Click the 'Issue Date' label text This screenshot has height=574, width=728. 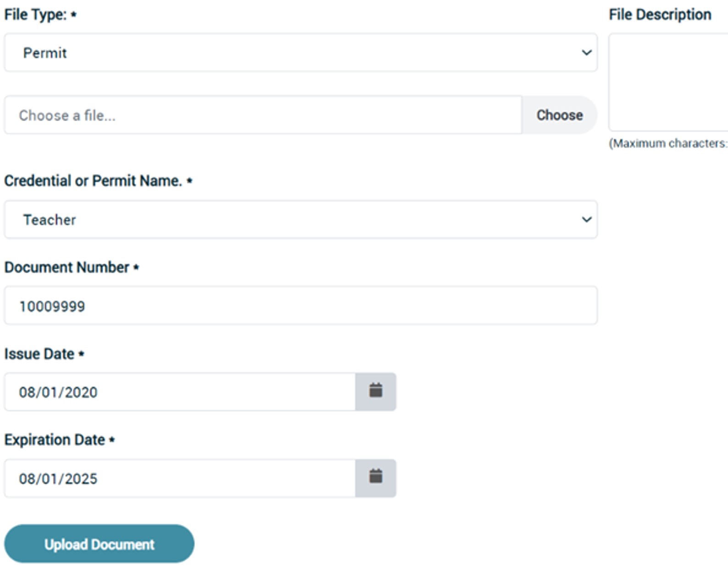39,354
